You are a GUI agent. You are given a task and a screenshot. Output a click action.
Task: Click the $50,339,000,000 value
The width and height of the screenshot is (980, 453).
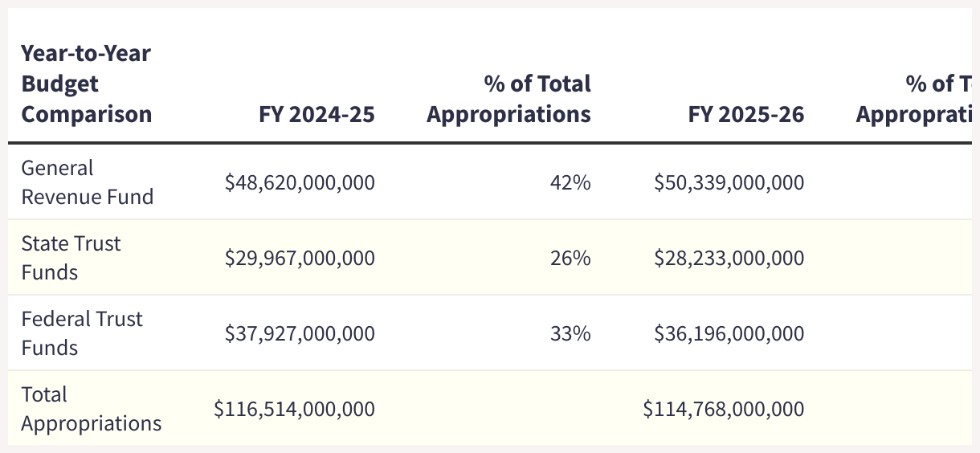click(729, 183)
